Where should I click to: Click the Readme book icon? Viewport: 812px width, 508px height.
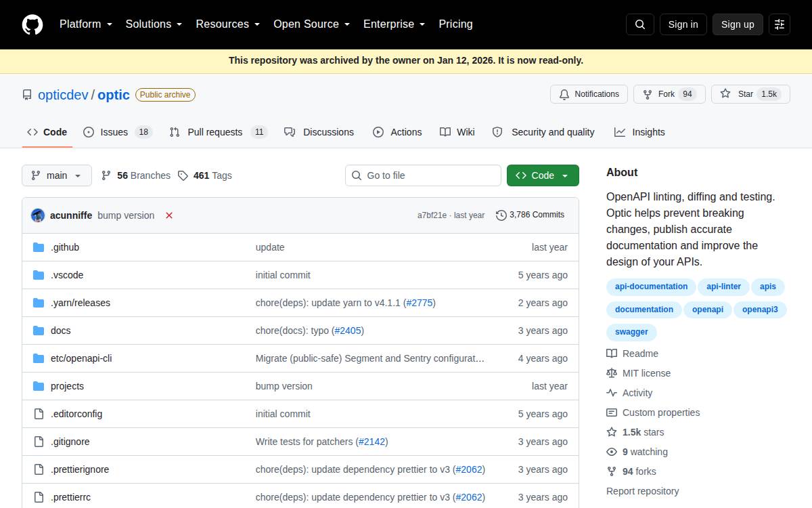[x=612, y=354]
